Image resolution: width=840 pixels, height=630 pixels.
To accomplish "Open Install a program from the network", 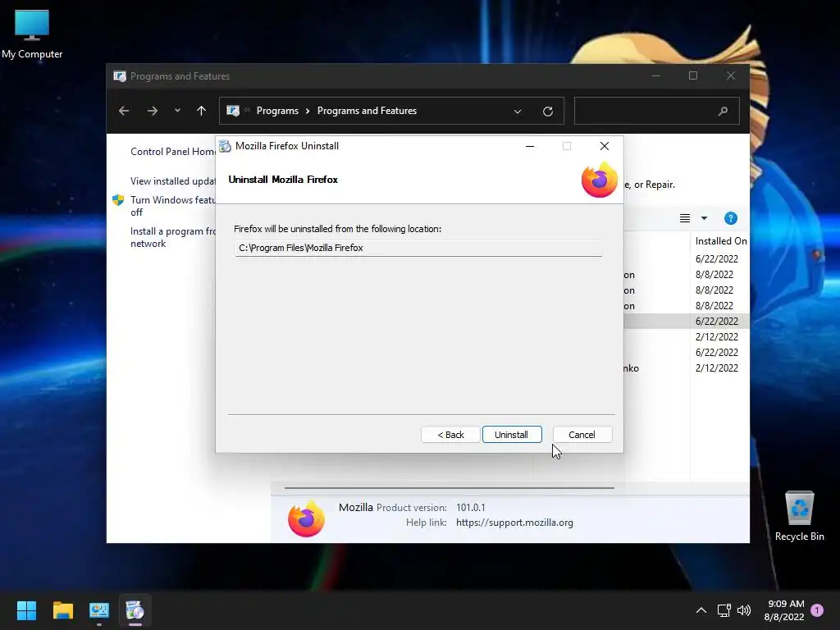I will tap(173, 237).
